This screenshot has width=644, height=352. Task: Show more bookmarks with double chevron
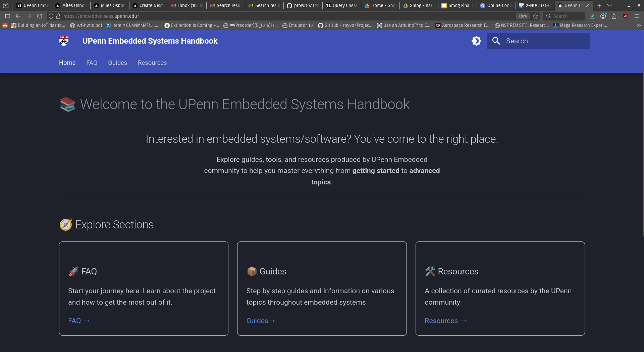click(639, 25)
